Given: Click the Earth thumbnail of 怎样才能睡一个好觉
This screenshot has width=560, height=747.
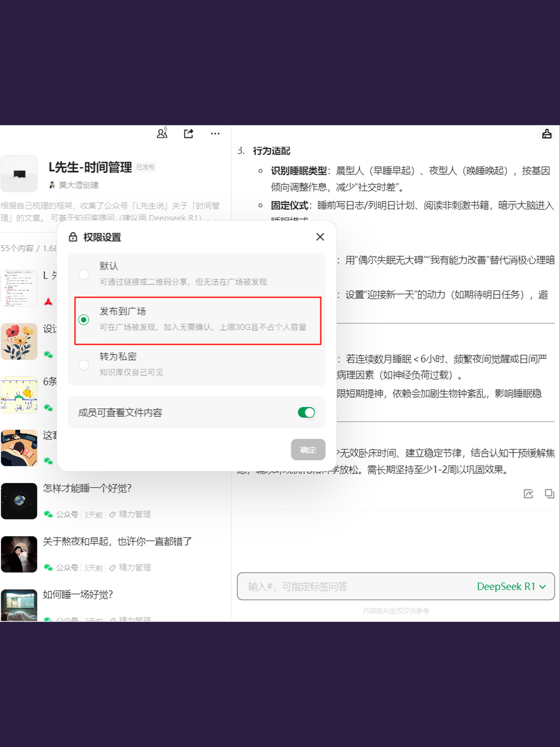Looking at the screenshot, I should point(19,501).
